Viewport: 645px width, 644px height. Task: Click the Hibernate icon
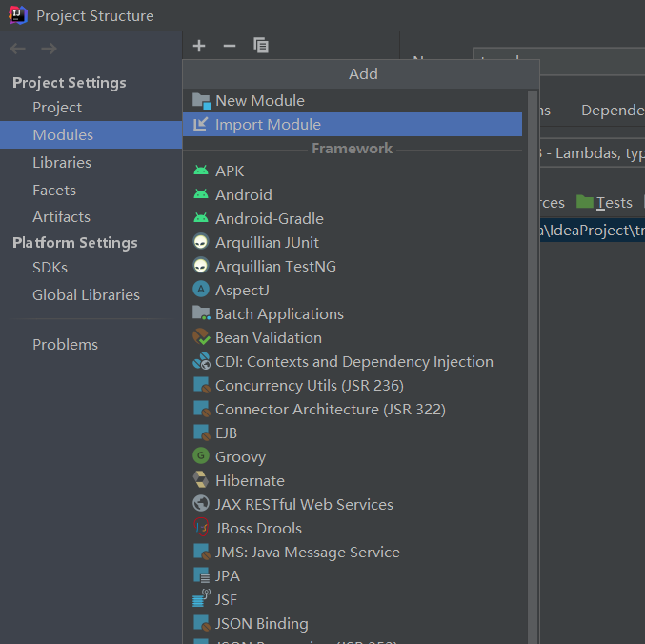pyautogui.click(x=201, y=480)
